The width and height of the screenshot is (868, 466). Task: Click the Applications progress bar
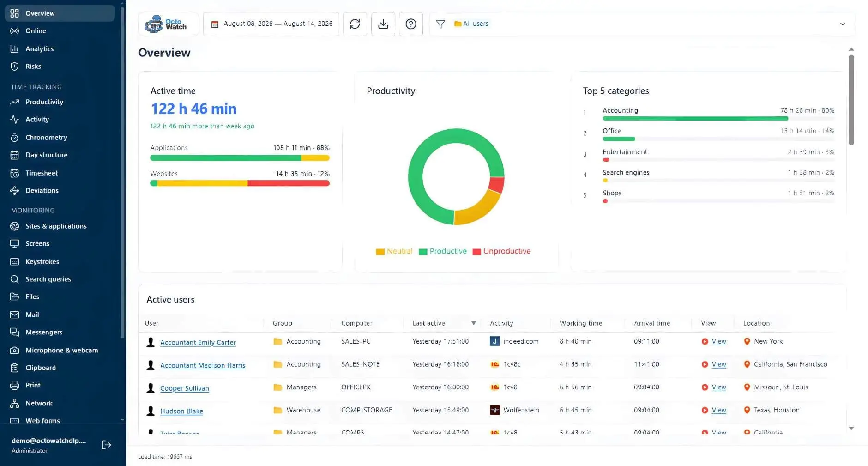(x=240, y=158)
